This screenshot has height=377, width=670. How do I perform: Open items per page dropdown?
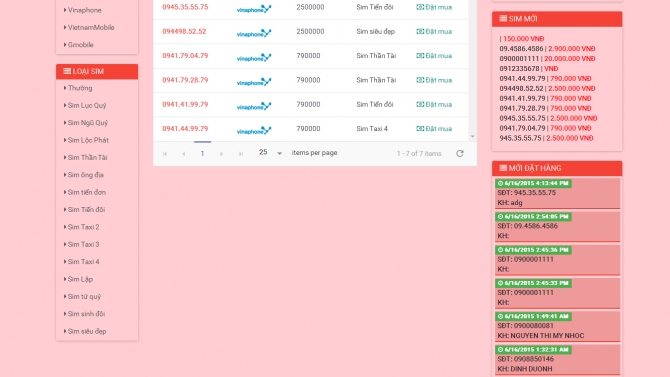pos(279,153)
